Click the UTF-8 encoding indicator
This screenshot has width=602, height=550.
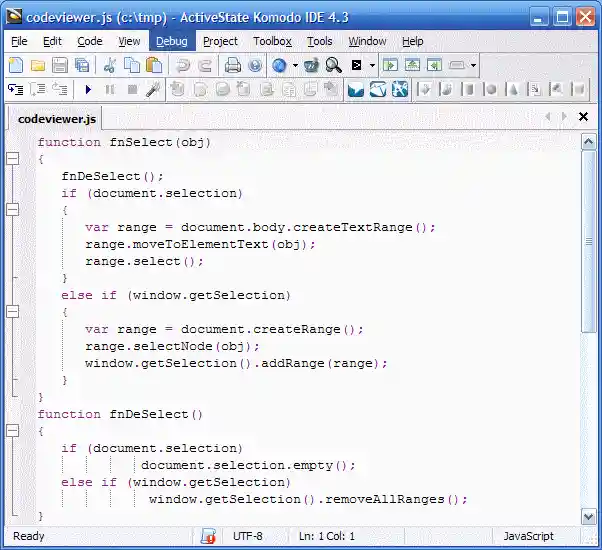[248, 537]
